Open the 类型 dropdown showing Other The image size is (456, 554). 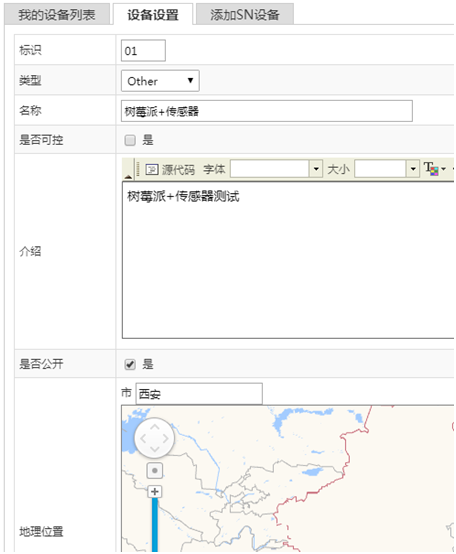pyautogui.click(x=160, y=81)
